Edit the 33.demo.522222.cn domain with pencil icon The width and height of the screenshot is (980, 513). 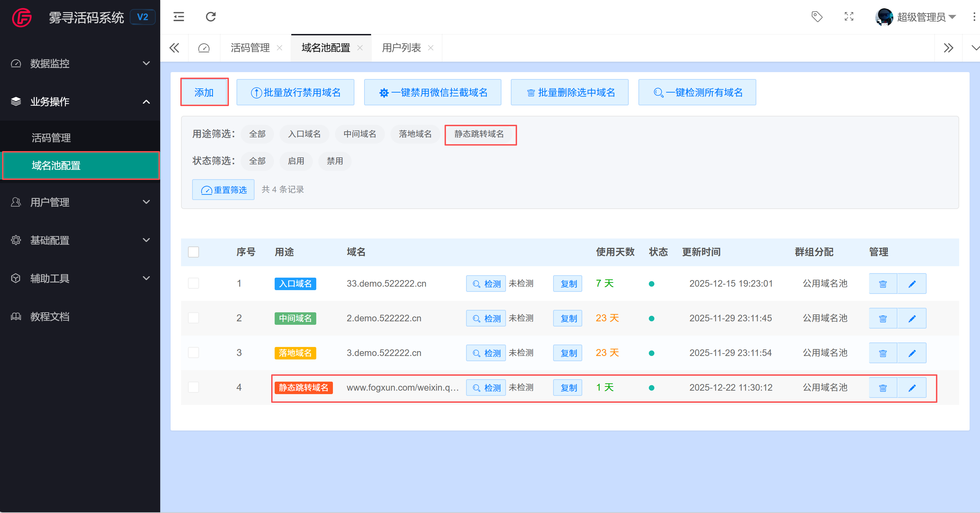(912, 283)
